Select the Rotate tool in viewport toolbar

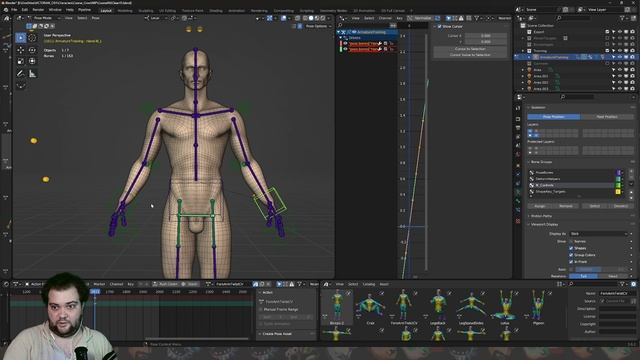[32, 50]
